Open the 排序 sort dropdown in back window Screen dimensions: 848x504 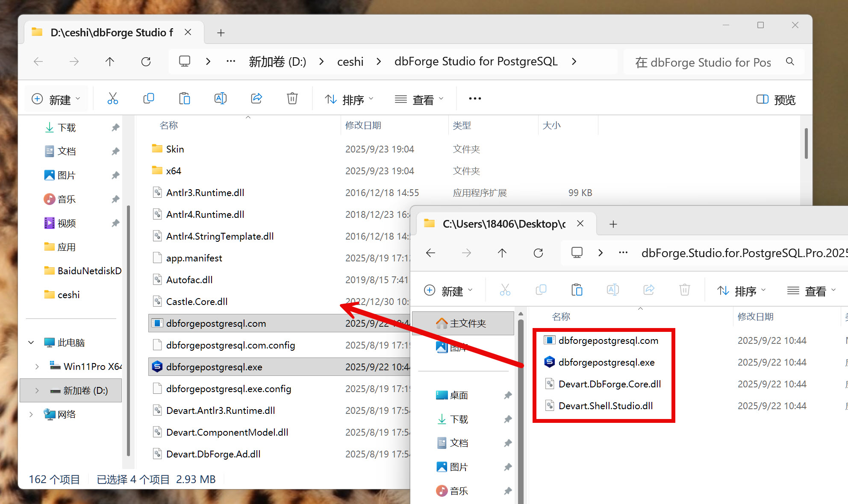pos(348,100)
